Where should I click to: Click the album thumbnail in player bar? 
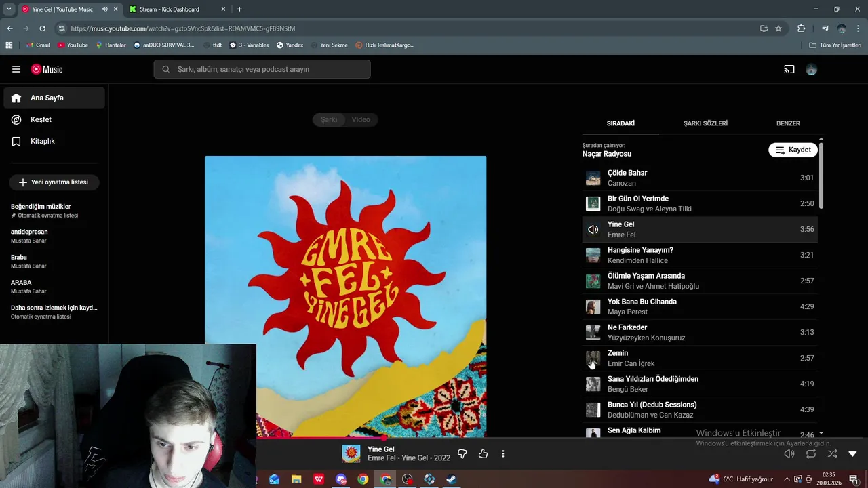click(x=351, y=453)
